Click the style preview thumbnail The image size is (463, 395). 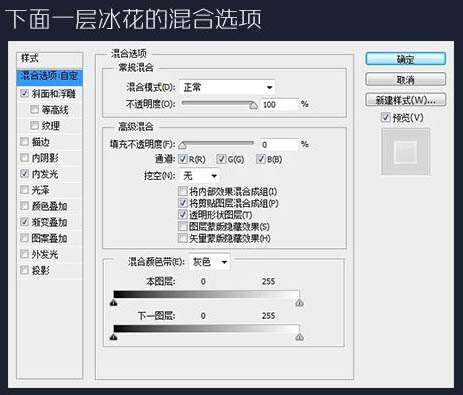pyautogui.click(x=406, y=152)
